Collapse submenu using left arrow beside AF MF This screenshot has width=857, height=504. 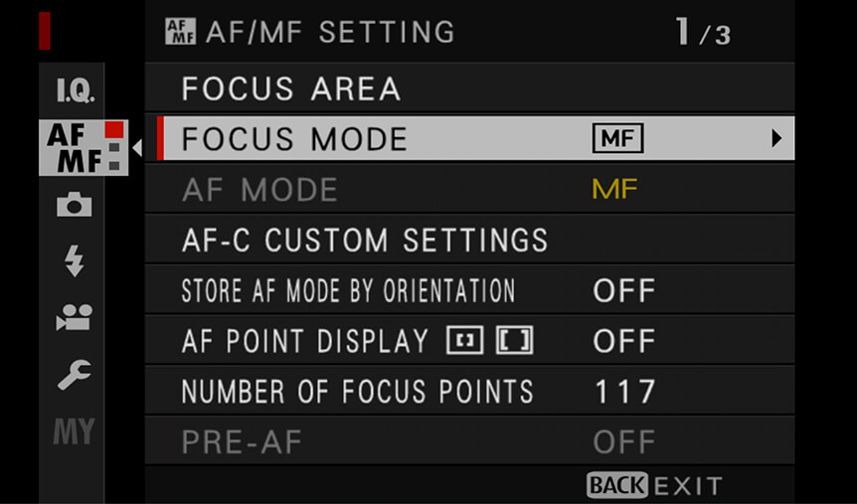coord(137,147)
